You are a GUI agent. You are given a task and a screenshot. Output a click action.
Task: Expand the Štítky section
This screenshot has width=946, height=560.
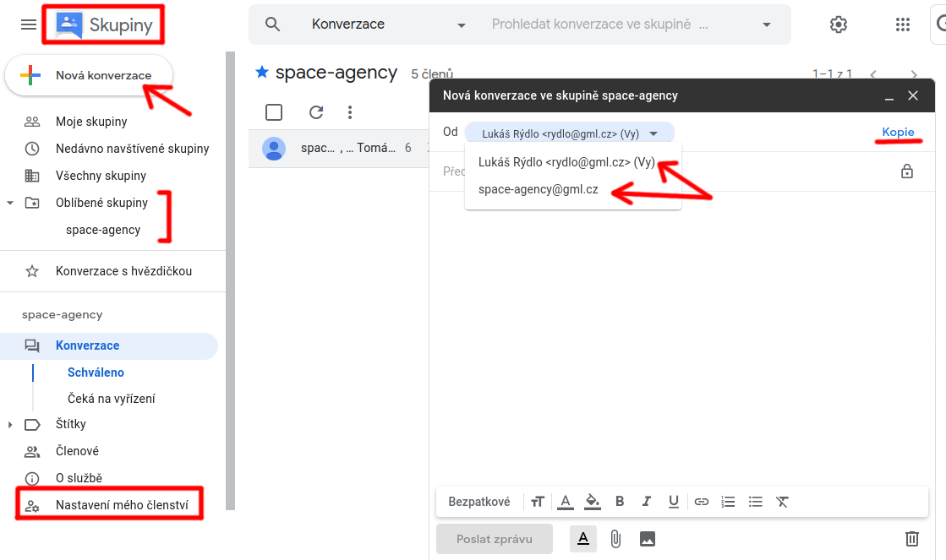[9, 425]
